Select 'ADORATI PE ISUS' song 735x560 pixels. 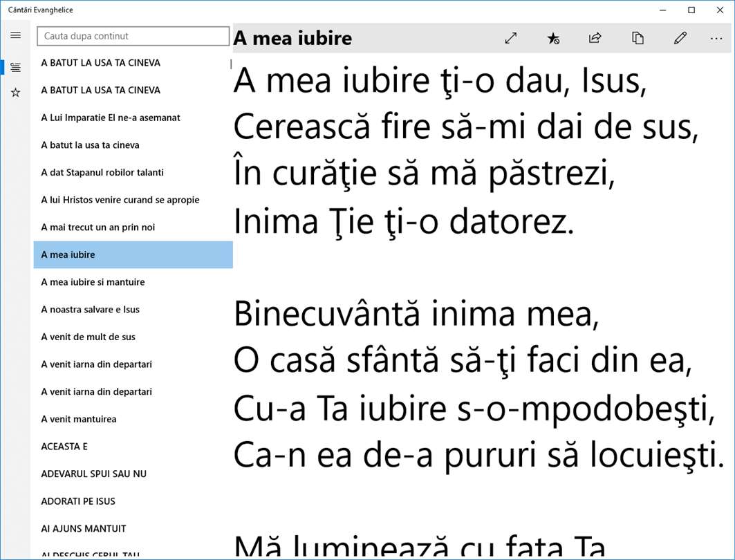(x=133, y=501)
